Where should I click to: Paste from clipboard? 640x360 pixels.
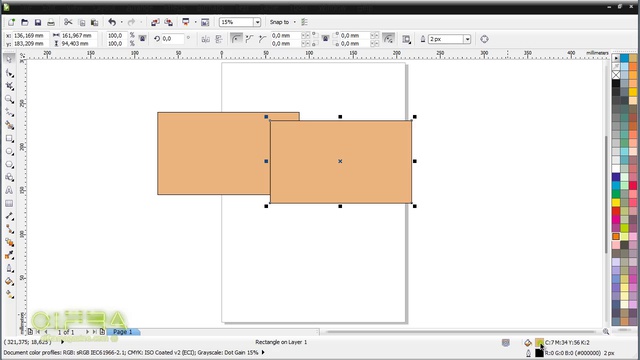click(95, 22)
